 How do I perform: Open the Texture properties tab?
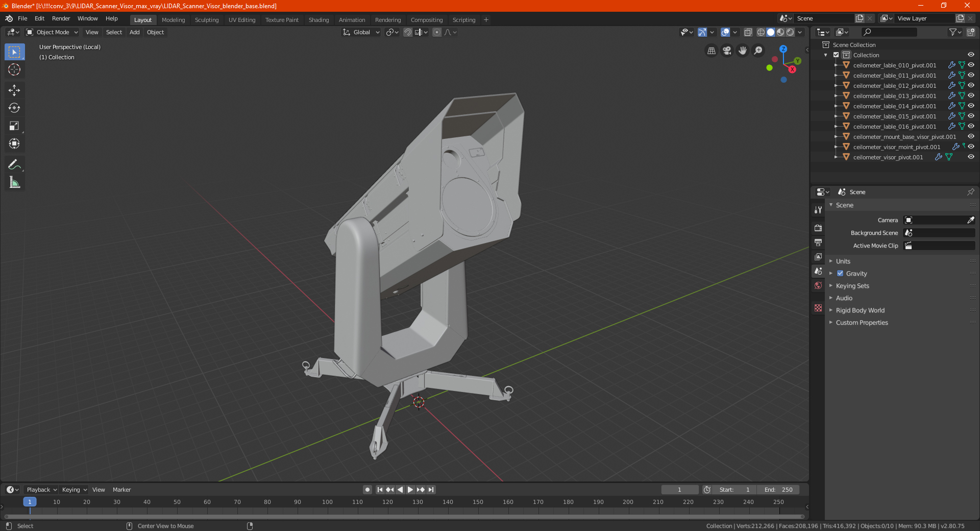(x=818, y=308)
